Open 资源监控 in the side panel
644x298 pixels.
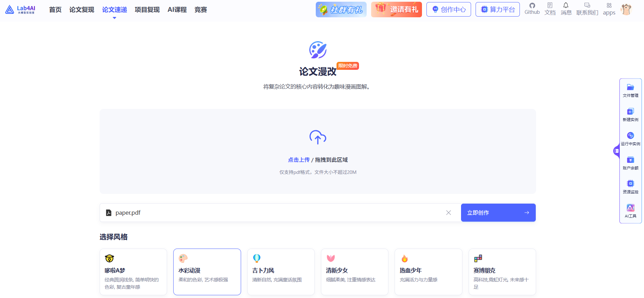pos(631,187)
